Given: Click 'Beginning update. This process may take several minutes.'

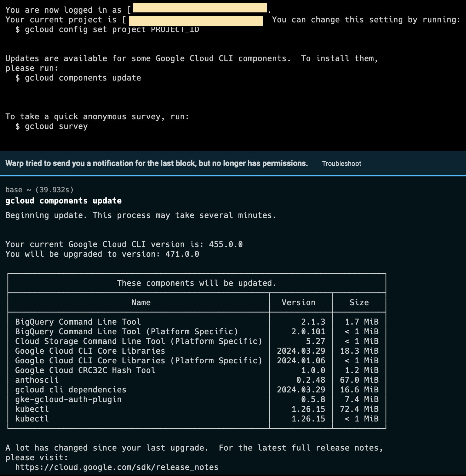Looking at the screenshot, I should (x=141, y=216).
